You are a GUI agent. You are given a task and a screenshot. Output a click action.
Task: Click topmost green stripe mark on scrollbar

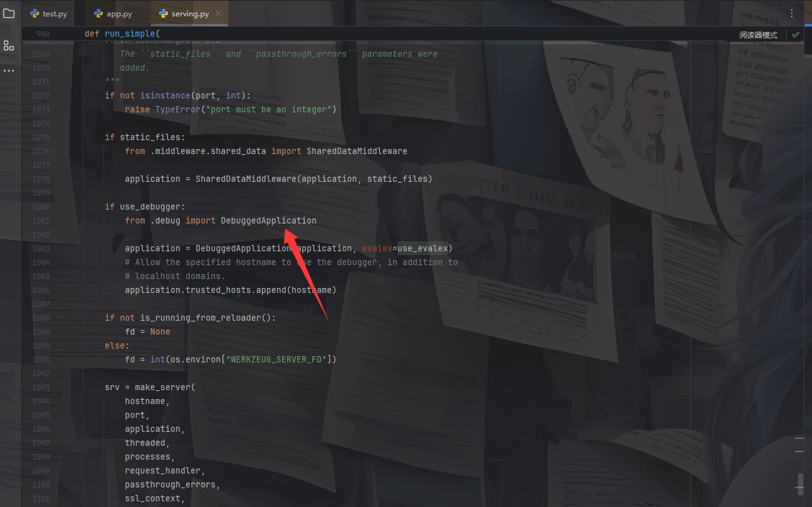[799, 438]
